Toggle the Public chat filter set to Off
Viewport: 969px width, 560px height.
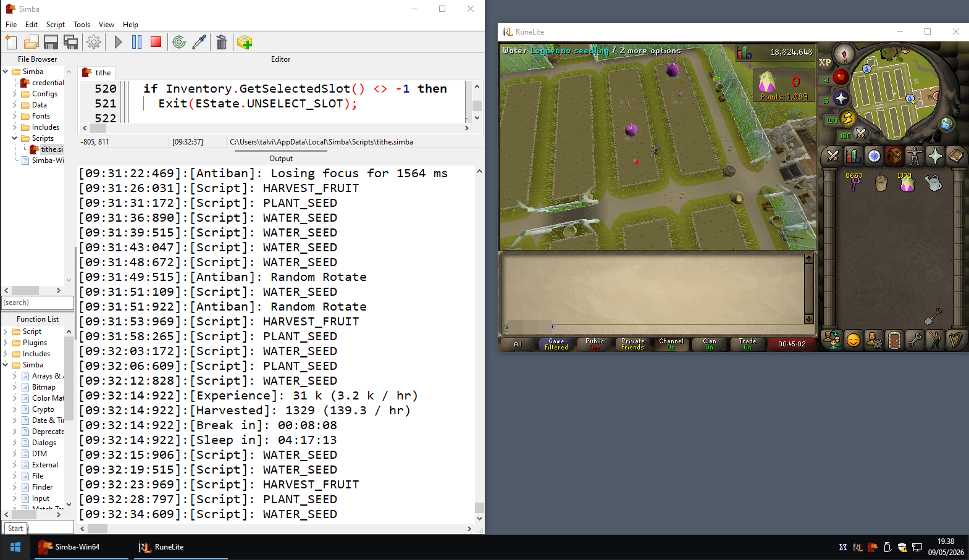(594, 345)
